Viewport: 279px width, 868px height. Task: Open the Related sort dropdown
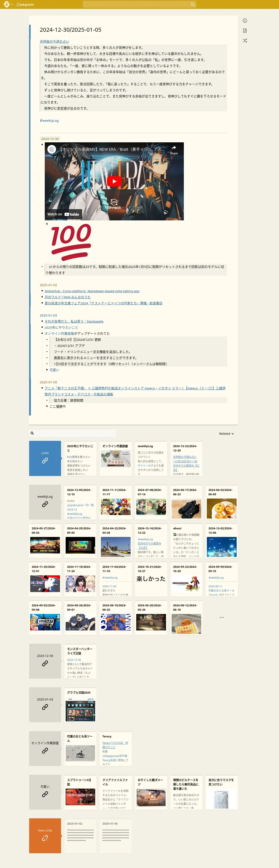click(x=226, y=434)
